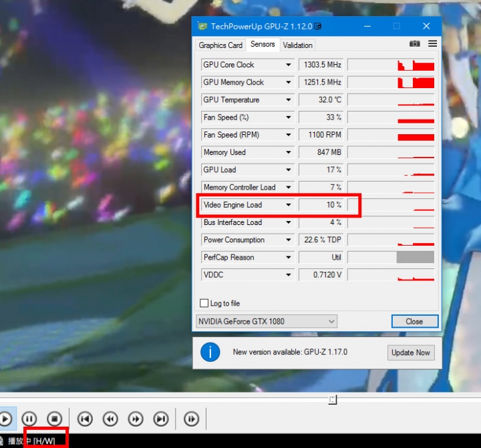Skip to previous track in player
The height and width of the screenshot is (448, 481).
[x=85, y=419]
